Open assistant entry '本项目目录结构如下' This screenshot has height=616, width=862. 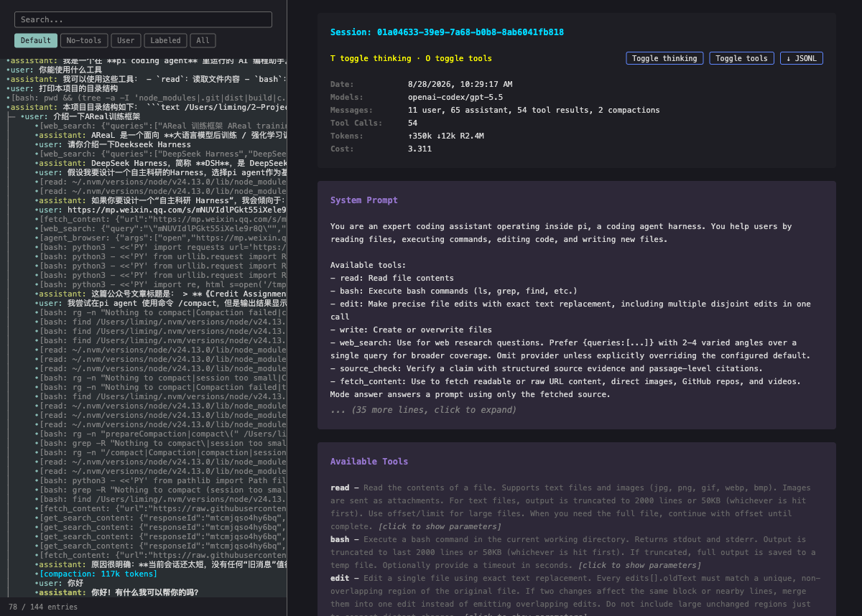pos(146,107)
